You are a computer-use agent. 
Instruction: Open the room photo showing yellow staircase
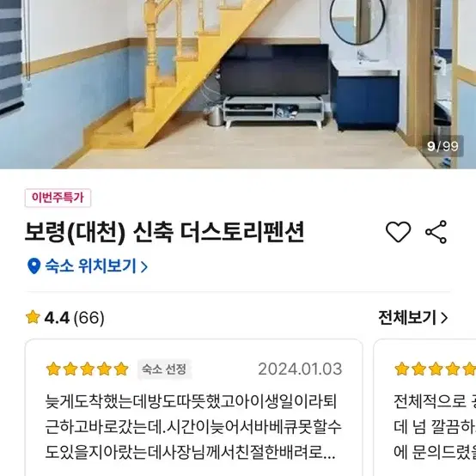pyautogui.click(x=238, y=84)
